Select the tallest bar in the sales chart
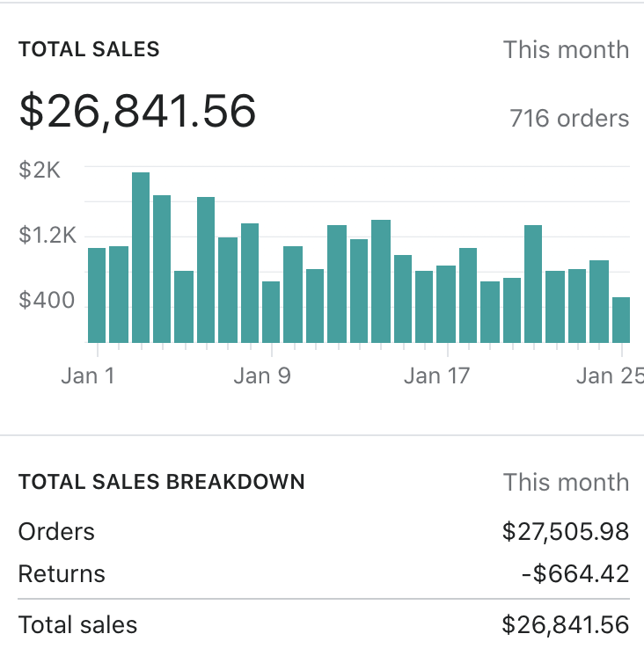644x663 pixels. click(x=141, y=257)
